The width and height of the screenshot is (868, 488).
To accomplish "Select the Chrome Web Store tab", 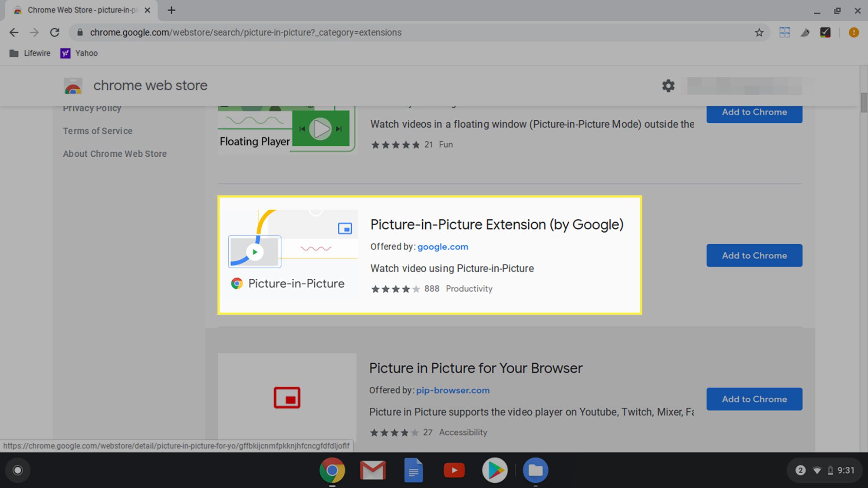I will tap(82, 10).
